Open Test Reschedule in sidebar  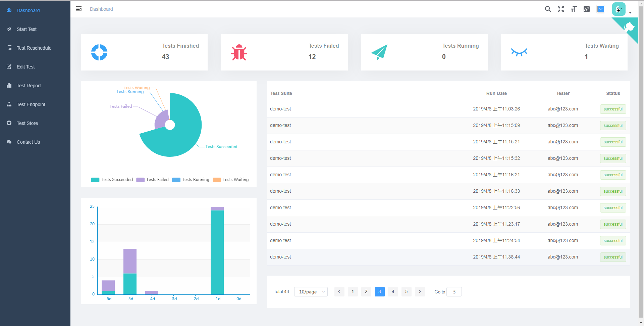tap(35, 48)
